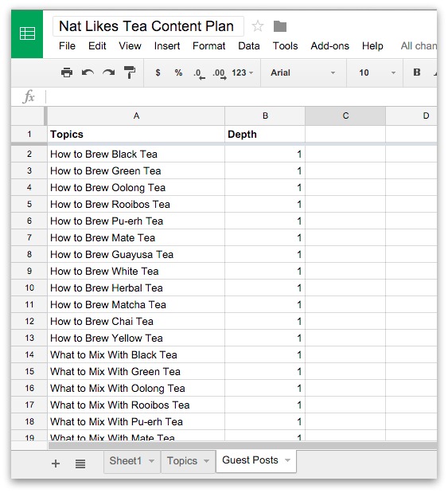Toggle Bold formatting
The height and width of the screenshot is (493, 448).
point(417,72)
